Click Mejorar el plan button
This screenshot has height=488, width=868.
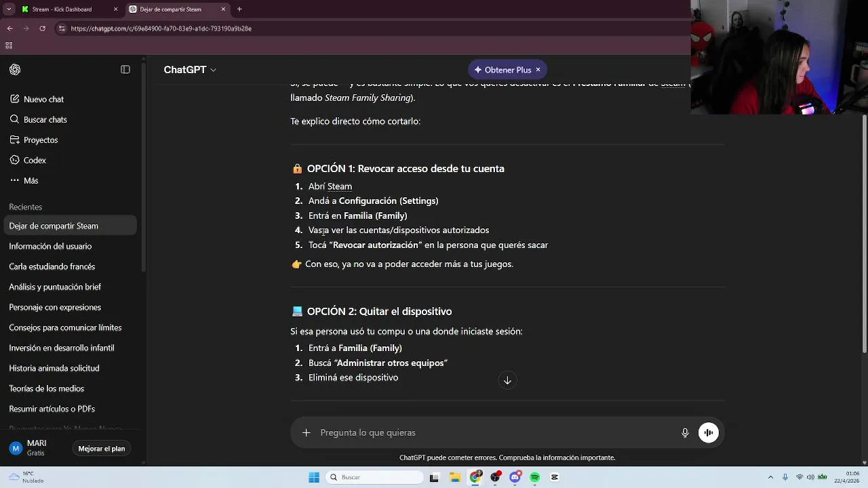tap(102, 449)
